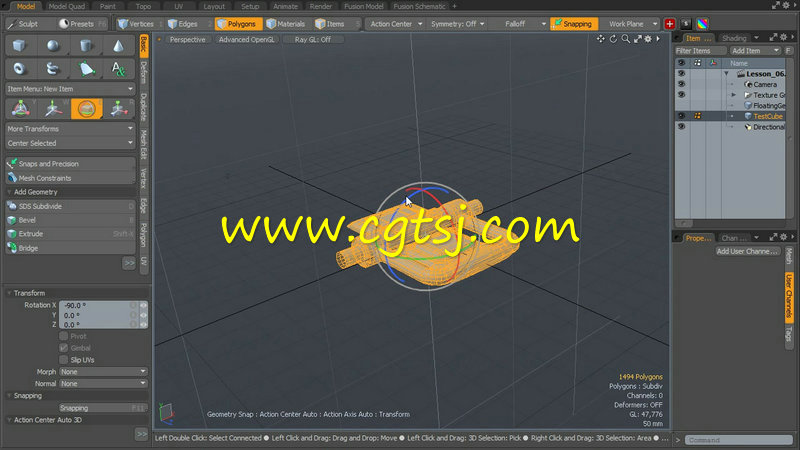
Task: Click the Rotation X value field
Action: click(96, 305)
